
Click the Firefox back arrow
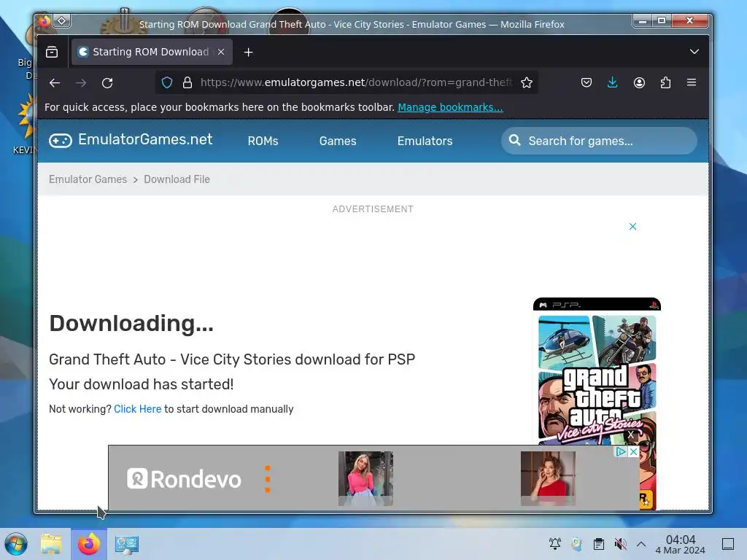coord(55,83)
